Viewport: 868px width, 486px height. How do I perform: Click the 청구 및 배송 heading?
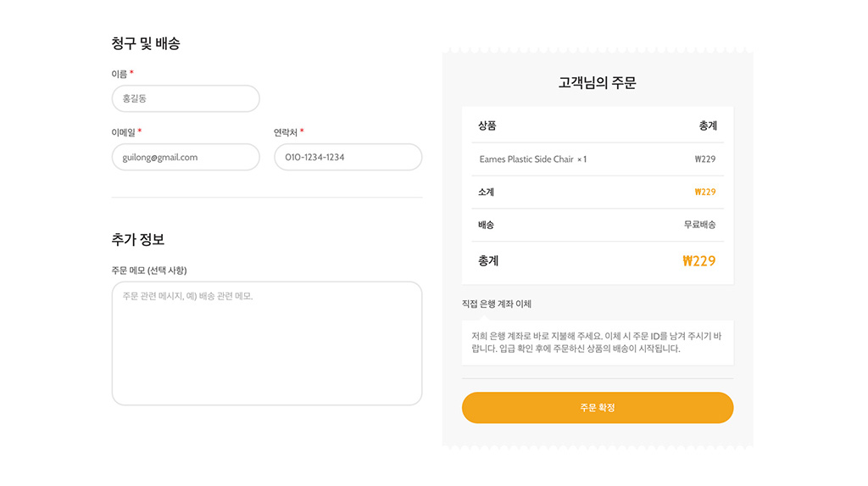tap(146, 43)
